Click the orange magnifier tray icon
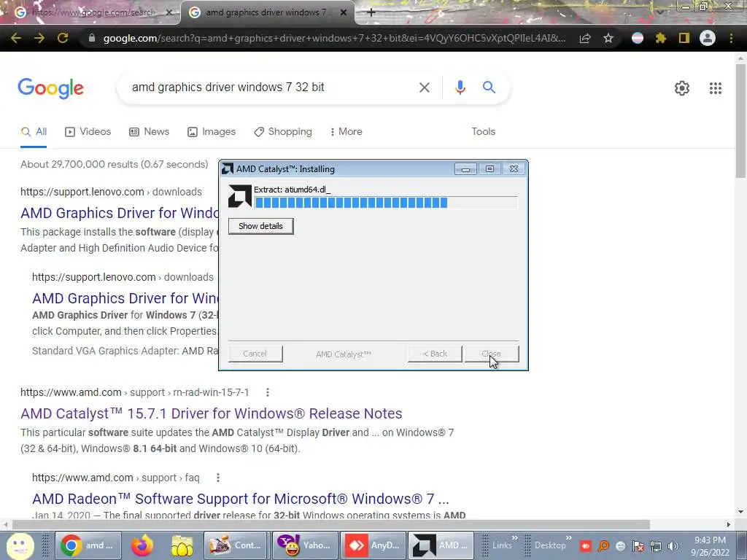 click(x=603, y=546)
